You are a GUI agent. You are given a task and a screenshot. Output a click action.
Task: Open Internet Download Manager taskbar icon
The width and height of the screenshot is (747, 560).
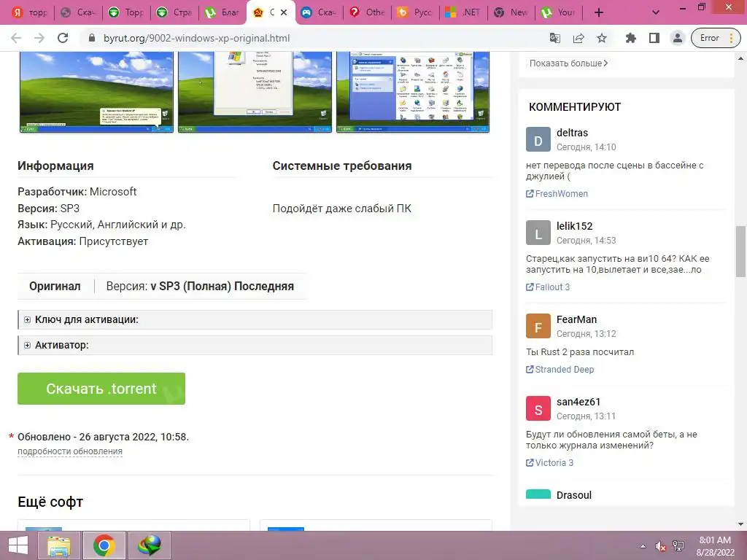pos(149,545)
